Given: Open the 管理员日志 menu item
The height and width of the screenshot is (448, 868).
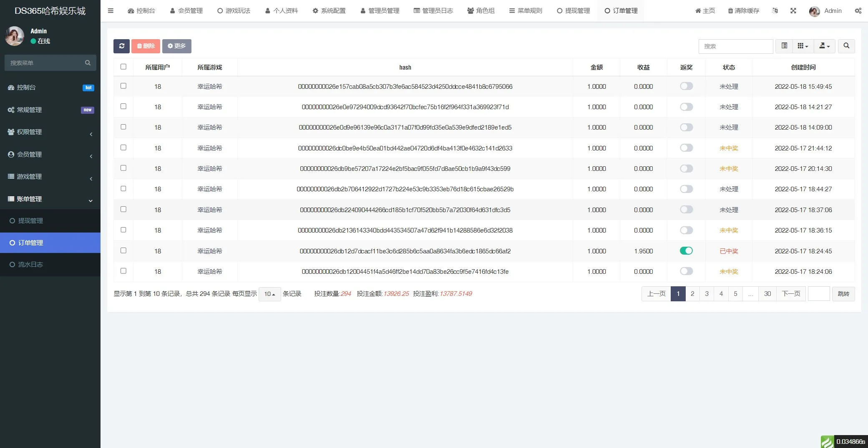Looking at the screenshot, I should point(433,10).
